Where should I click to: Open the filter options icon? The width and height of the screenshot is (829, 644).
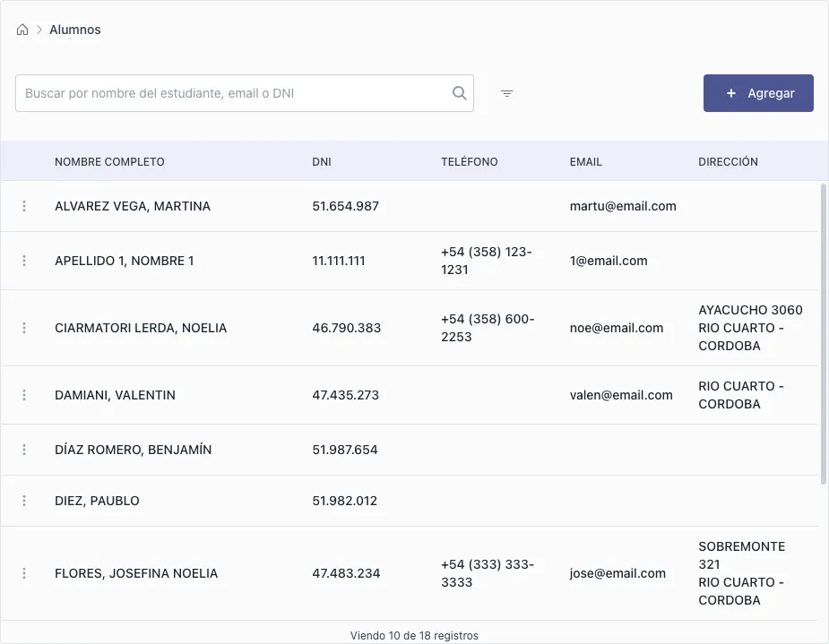click(506, 93)
